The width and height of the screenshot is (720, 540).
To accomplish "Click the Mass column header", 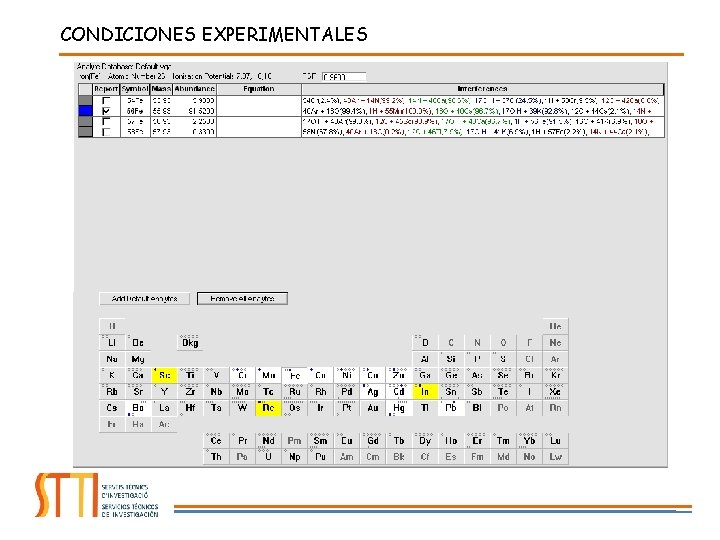I will [x=161, y=89].
